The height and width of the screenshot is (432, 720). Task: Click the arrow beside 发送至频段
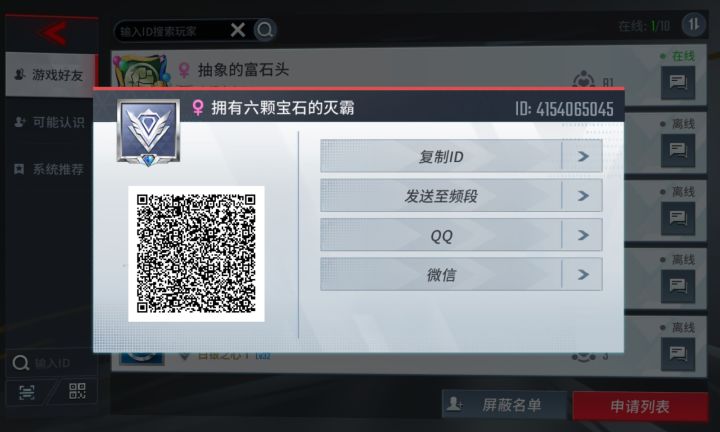[583, 196]
